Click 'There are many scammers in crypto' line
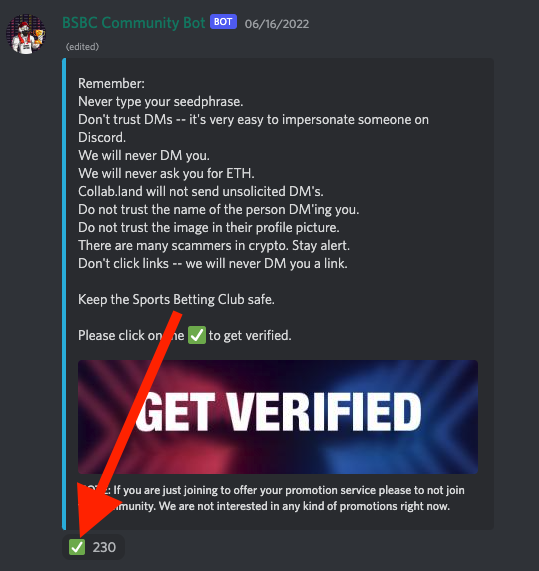539x571 pixels. [214, 245]
